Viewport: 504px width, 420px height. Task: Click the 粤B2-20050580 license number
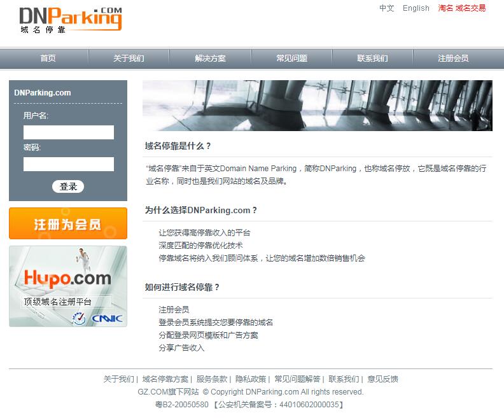click(x=181, y=405)
